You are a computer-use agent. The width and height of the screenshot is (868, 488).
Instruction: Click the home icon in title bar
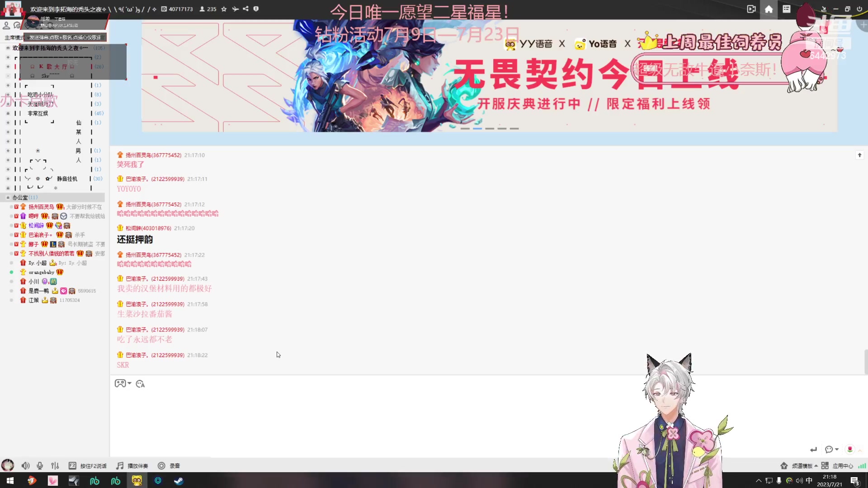click(x=769, y=9)
